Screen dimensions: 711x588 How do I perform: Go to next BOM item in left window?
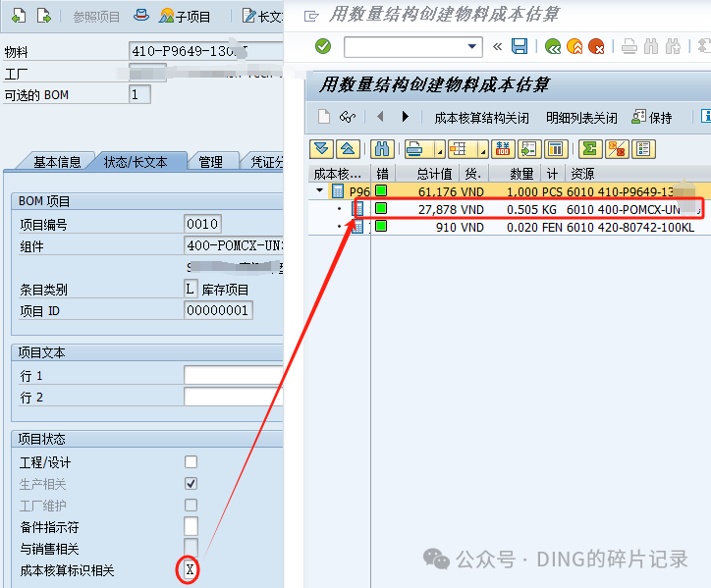(44, 16)
